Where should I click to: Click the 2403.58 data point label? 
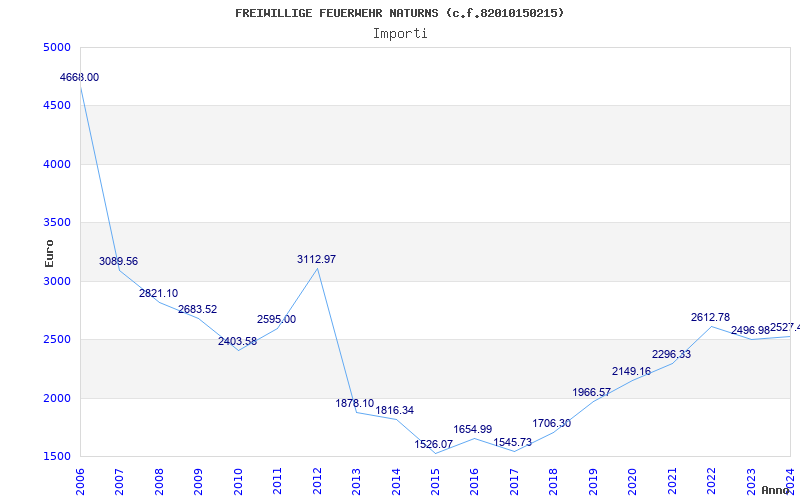(x=237, y=341)
